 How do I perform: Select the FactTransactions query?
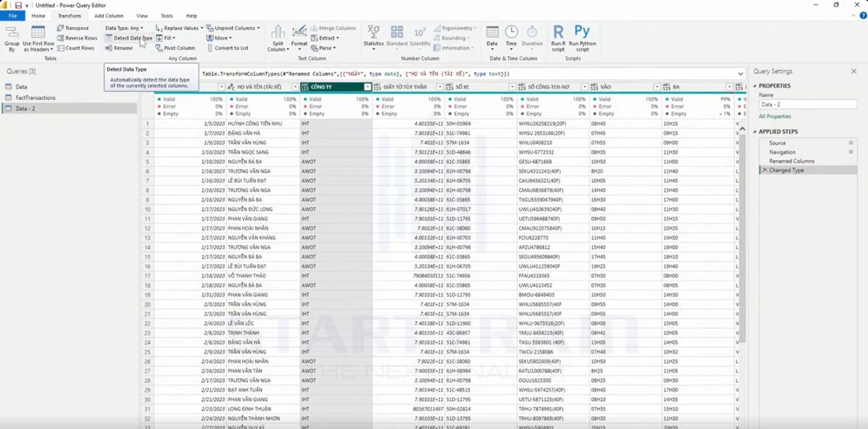pyautogui.click(x=35, y=98)
